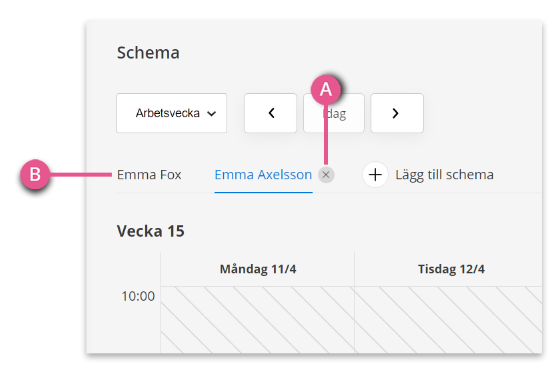Switch to the Emma Fox schedule tab

pyautogui.click(x=149, y=175)
